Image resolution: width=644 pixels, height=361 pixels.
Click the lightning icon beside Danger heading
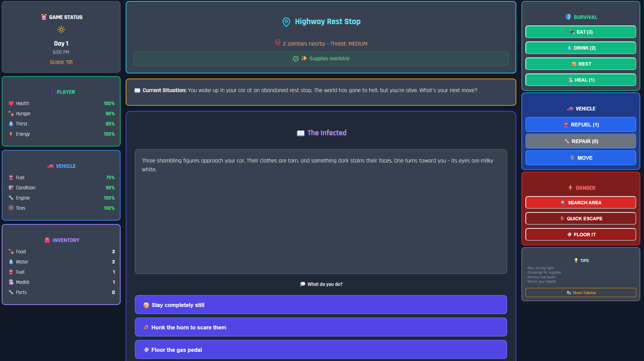[570, 188]
